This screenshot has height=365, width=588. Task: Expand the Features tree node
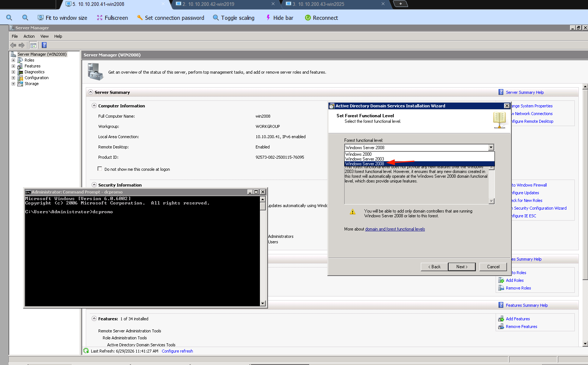(13, 66)
